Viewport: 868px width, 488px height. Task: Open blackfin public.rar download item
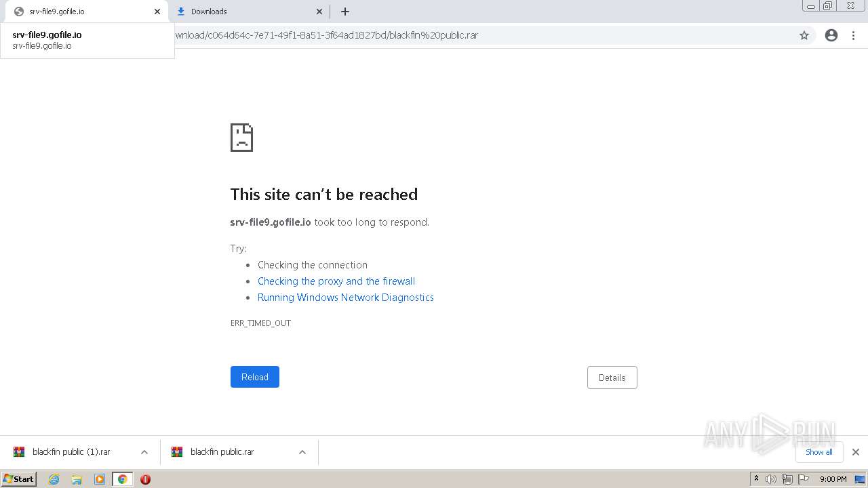[222, 452]
